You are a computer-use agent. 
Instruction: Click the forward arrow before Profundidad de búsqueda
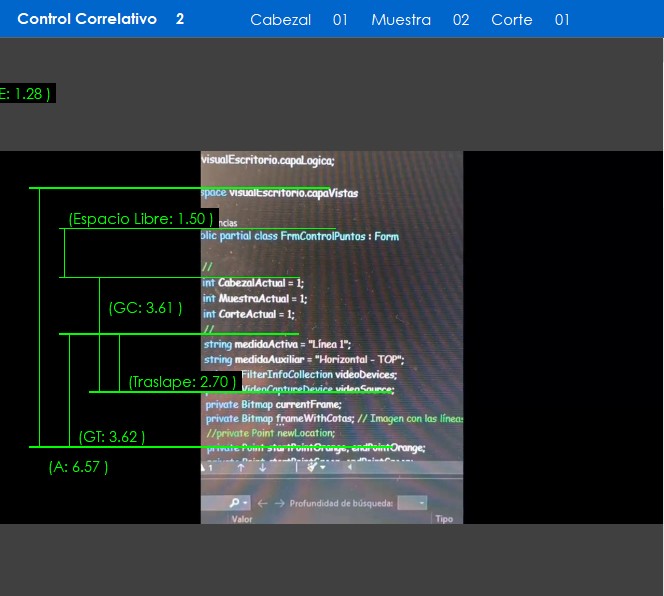click(x=279, y=503)
